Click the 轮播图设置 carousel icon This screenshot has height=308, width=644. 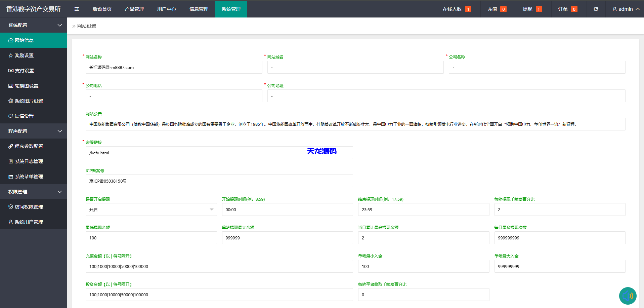click(10, 85)
